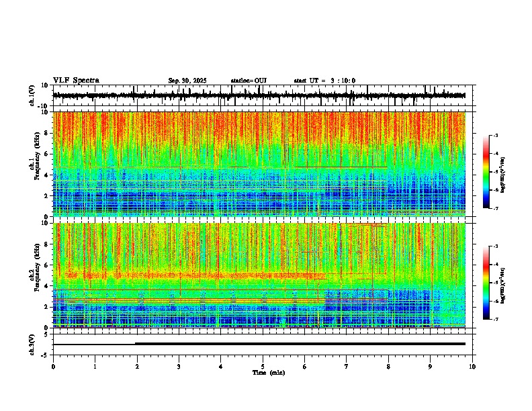Click the "-3" label on ch.1 color bar
Viewport: 532px width, 411px height.
[x=496, y=135]
